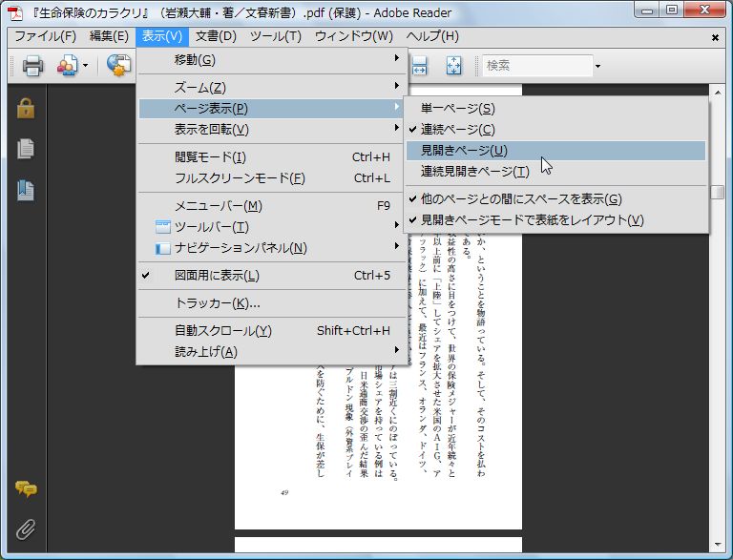The image size is (733, 560).
Task: Click the scroll down arrow
Action: tap(718, 545)
